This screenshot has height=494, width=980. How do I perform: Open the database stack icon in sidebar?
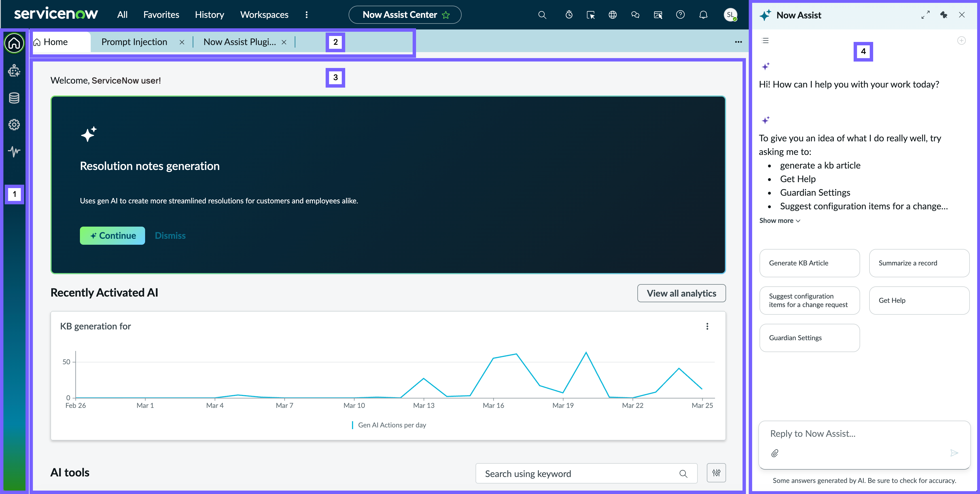pos(14,98)
